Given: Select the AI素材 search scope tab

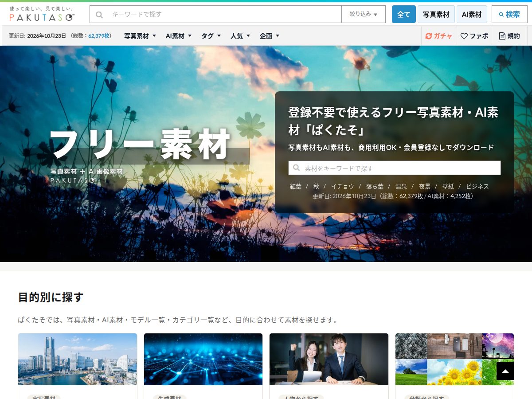Looking at the screenshot, I should point(472,14).
